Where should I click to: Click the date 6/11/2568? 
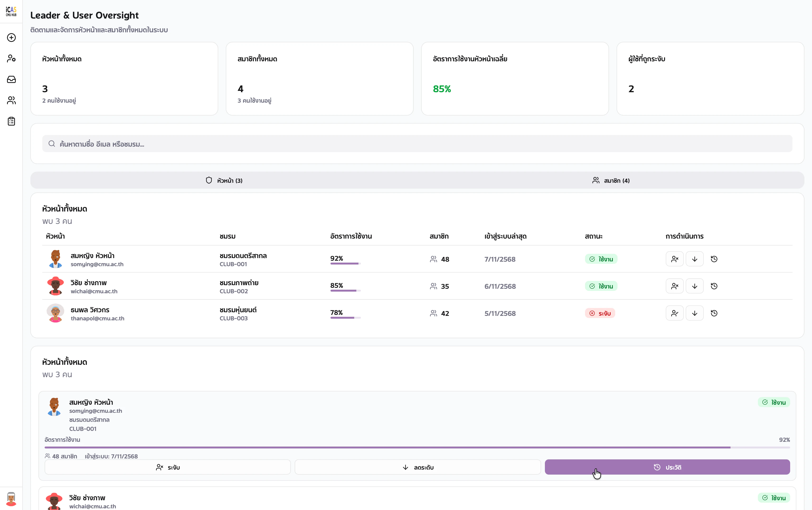click(x=500, y=286)
